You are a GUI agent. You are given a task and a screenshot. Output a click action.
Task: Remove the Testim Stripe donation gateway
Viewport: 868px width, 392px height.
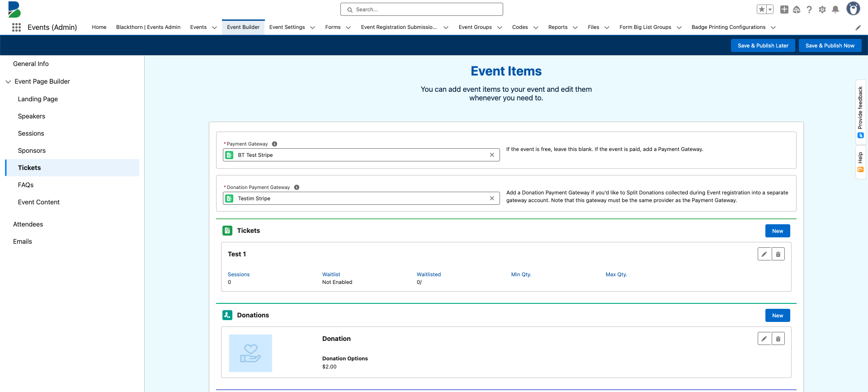click(492, 198)
